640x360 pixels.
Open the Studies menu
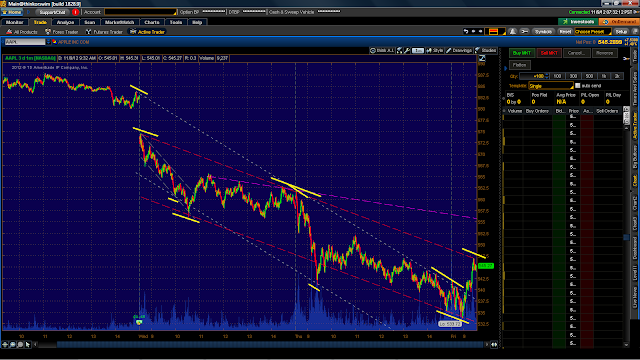[486, 51]
